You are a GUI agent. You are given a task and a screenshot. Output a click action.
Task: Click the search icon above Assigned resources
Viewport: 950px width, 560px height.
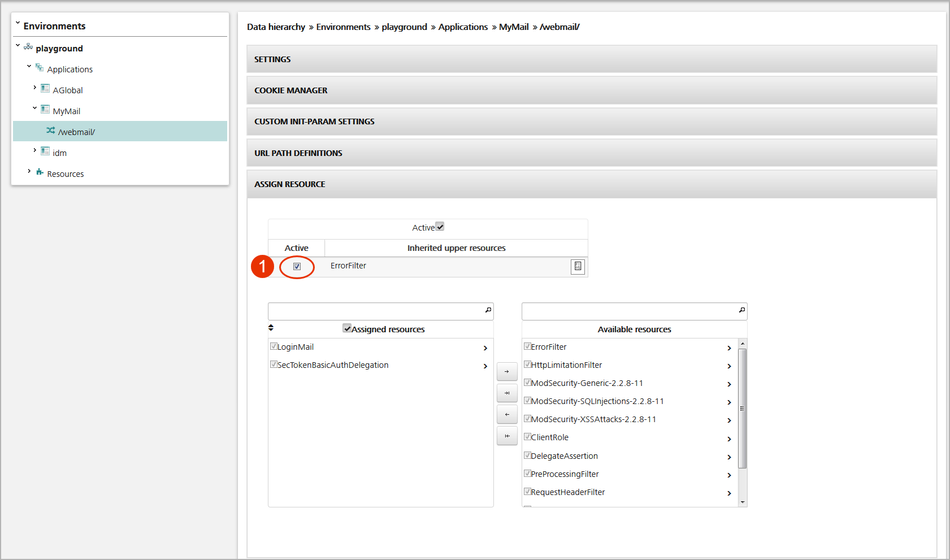point(488,310)
